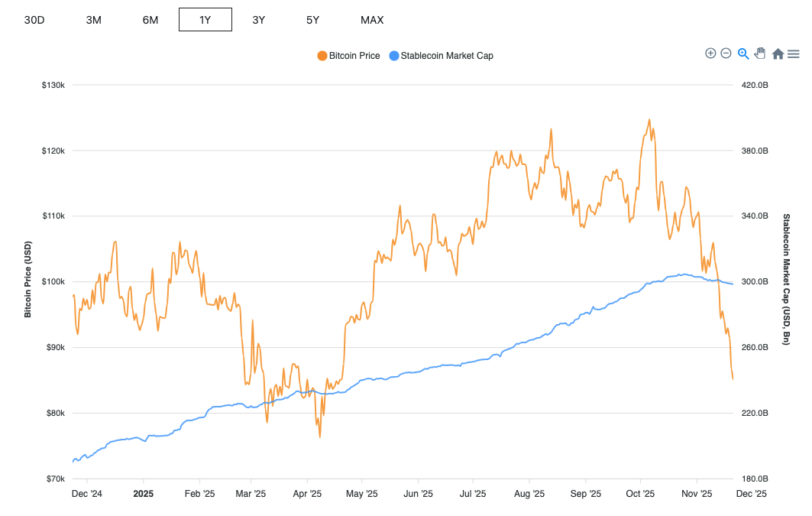The width and height of the screenshot is (812, 516).
Task: Reset the chart zoom with the home icon
Action: [x=776, y=54]
